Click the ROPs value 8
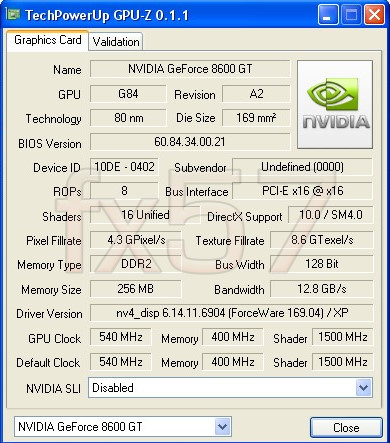The image size is (390, 443). click(124, 191)
